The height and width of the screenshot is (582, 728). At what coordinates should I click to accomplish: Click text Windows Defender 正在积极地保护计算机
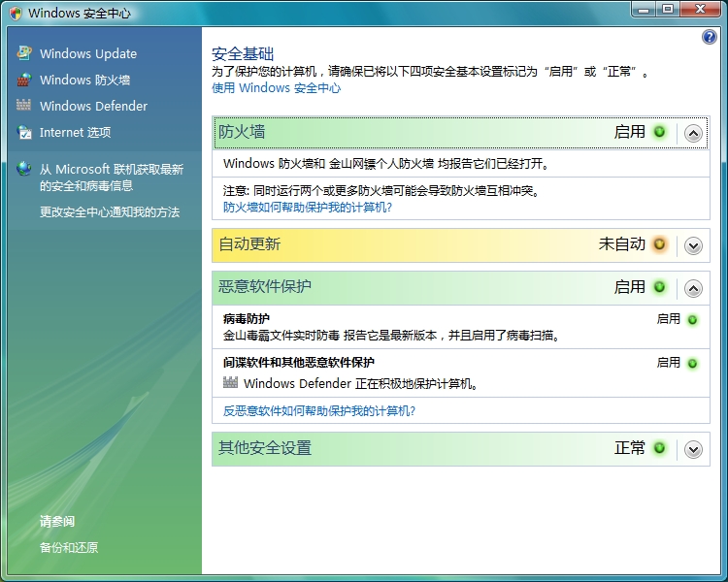(x=361, y=384)
